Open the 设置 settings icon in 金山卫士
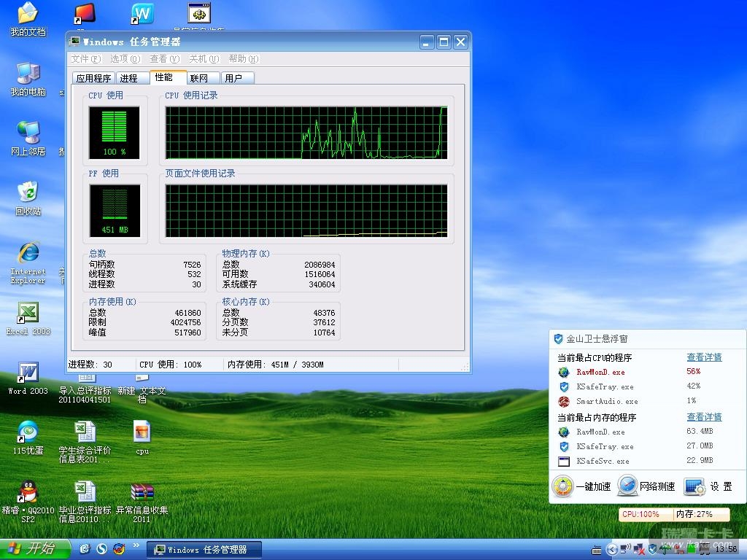 [694, 486]
